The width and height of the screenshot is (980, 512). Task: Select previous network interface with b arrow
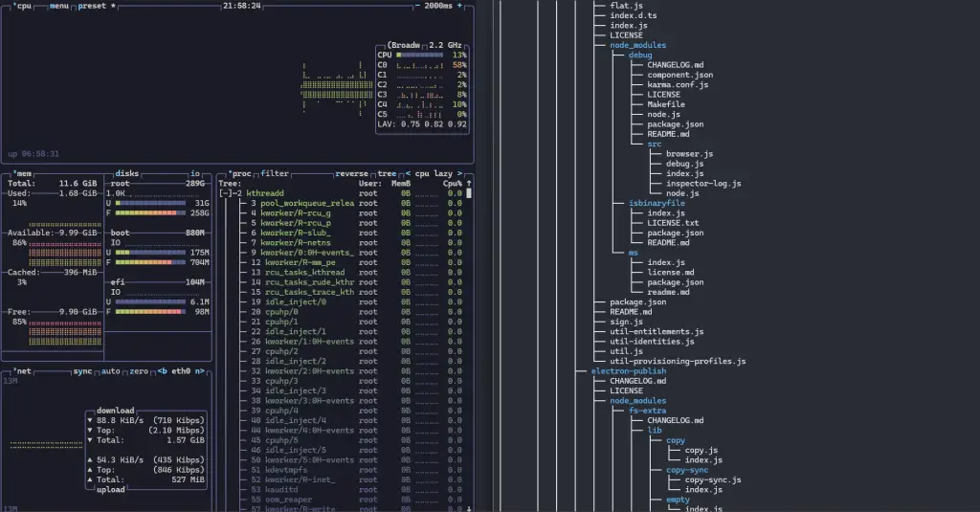163,370
